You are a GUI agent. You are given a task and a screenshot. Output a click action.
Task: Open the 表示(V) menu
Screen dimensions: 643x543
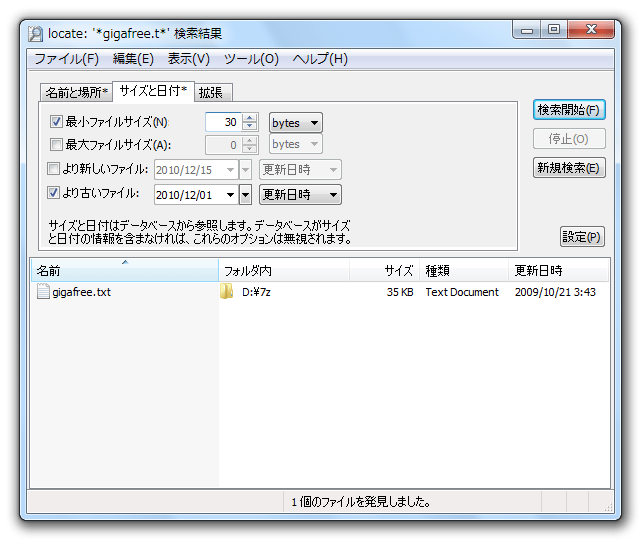[189, 59]
